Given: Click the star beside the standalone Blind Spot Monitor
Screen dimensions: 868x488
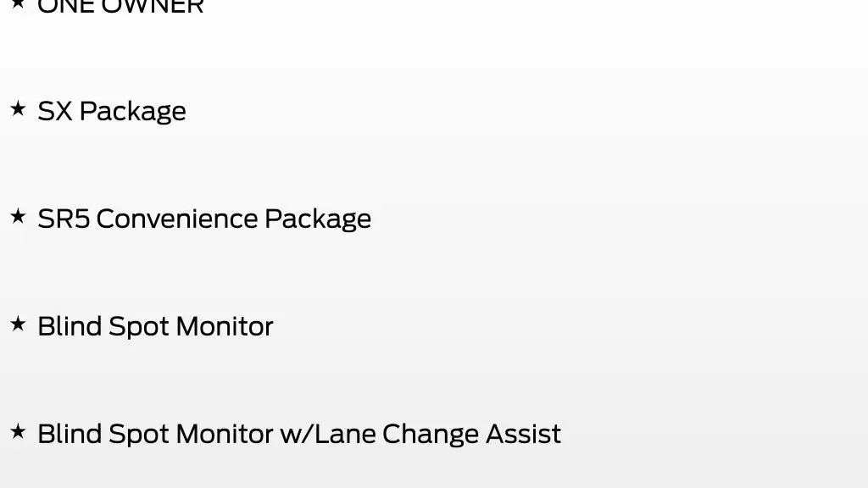Looking at the screenshot, I should [x=18, y=324].
